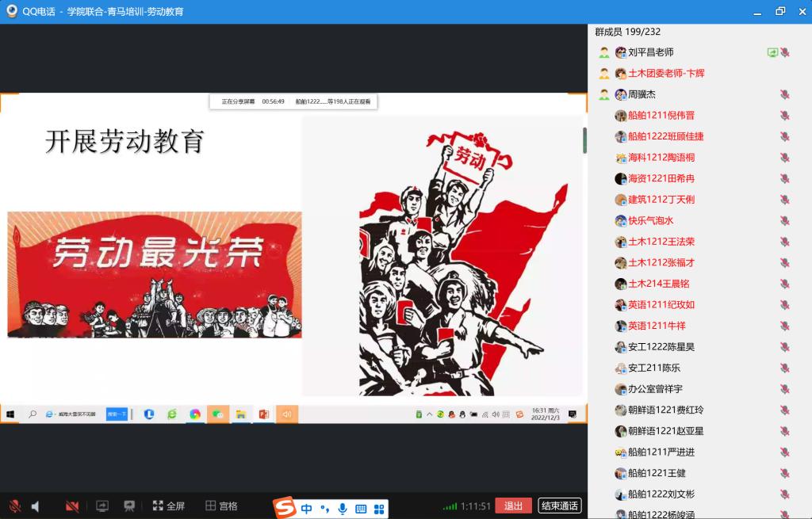Click the green screen-sharing icon beside 刘平昌老师
The height and width of the screenshot is (519, 812).
point(772,52)
